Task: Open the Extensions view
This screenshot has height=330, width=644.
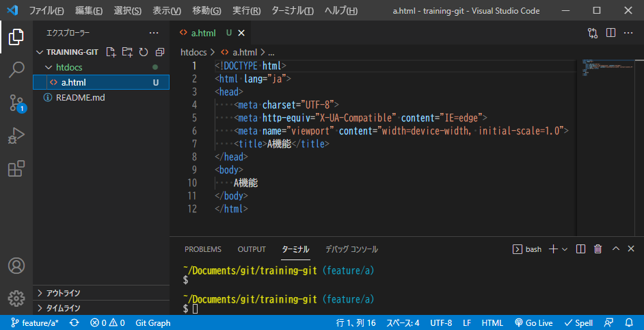Action: (x=16, y=168)
